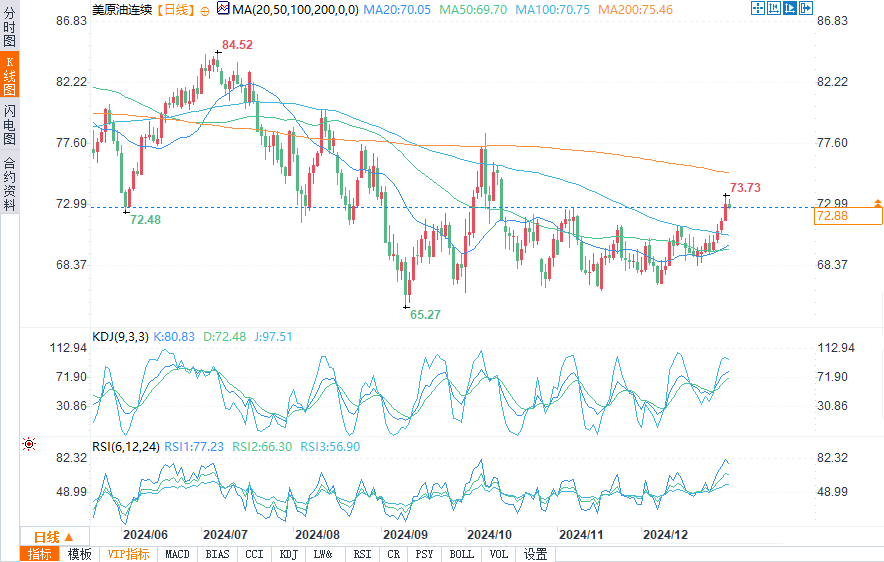
Task: Click the 【日线】 period label in header
Action: [176, 10]
